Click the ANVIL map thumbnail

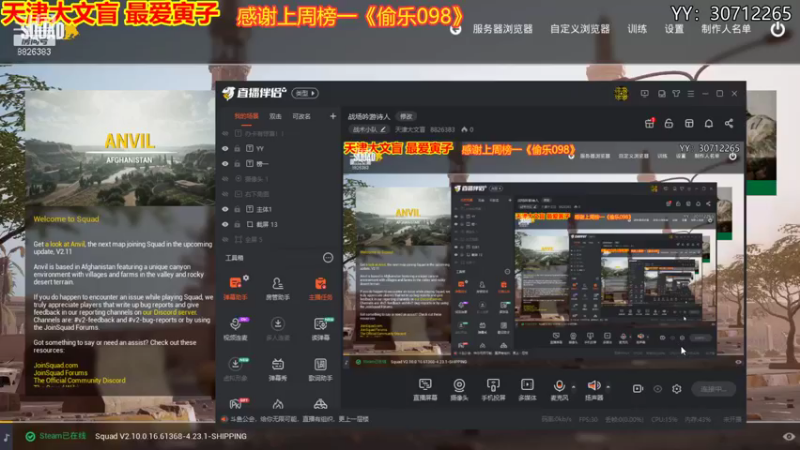click(x=120, y=148)
